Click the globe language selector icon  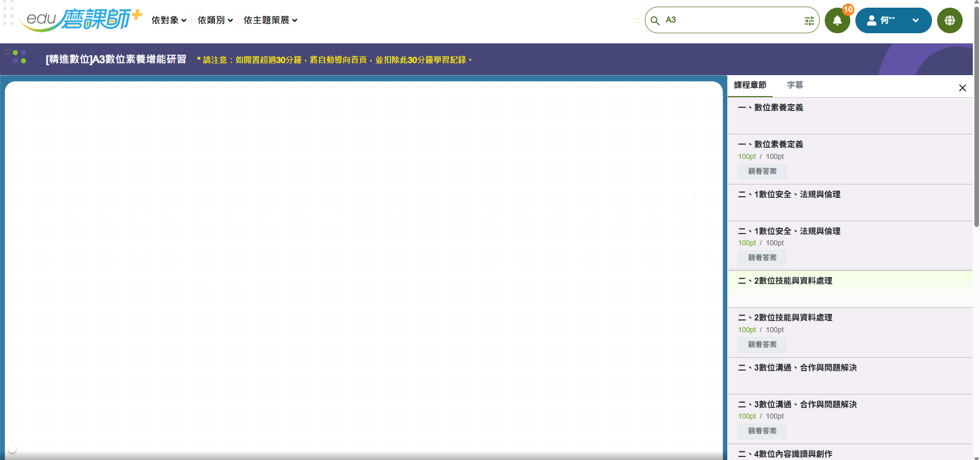(949, 20)
